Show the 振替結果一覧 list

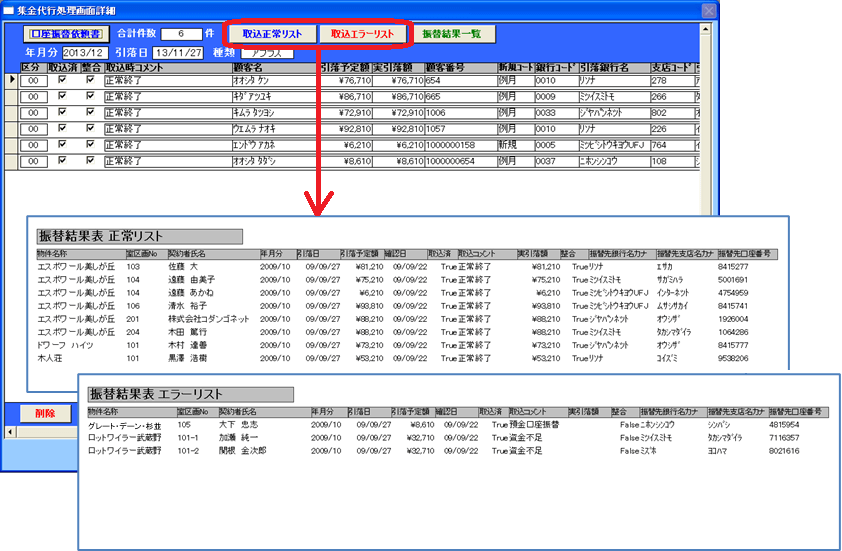(451, 34)
